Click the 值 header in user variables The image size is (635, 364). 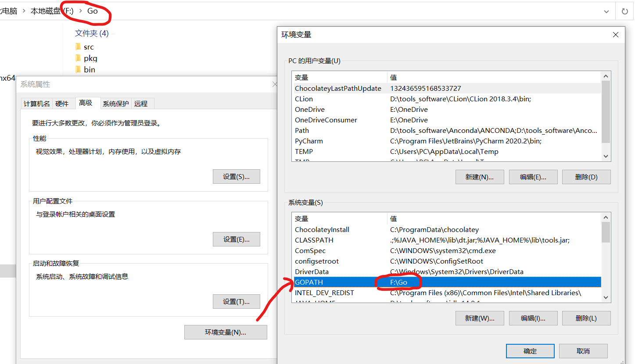click(x=494, y=78)
